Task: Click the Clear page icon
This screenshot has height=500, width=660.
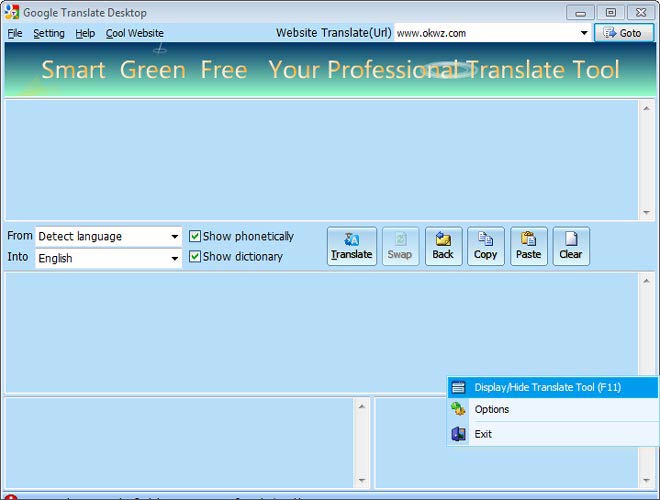Action: point(570,246)
